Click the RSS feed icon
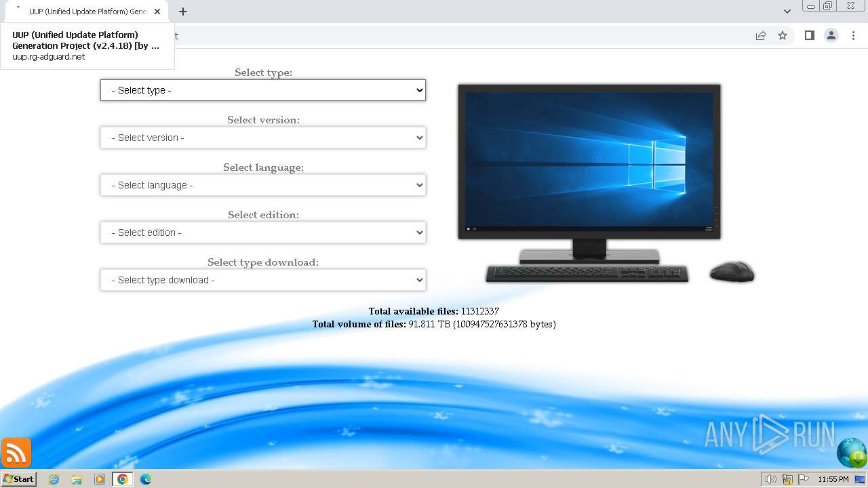This screenshot has width=868, height=488. click(x=16, y=453)
